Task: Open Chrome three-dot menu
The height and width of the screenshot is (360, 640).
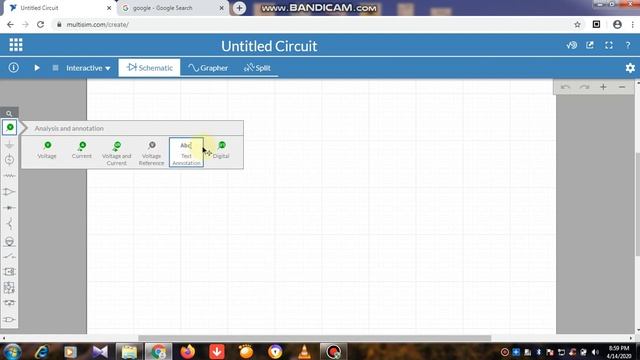Action: pos(632,24)
